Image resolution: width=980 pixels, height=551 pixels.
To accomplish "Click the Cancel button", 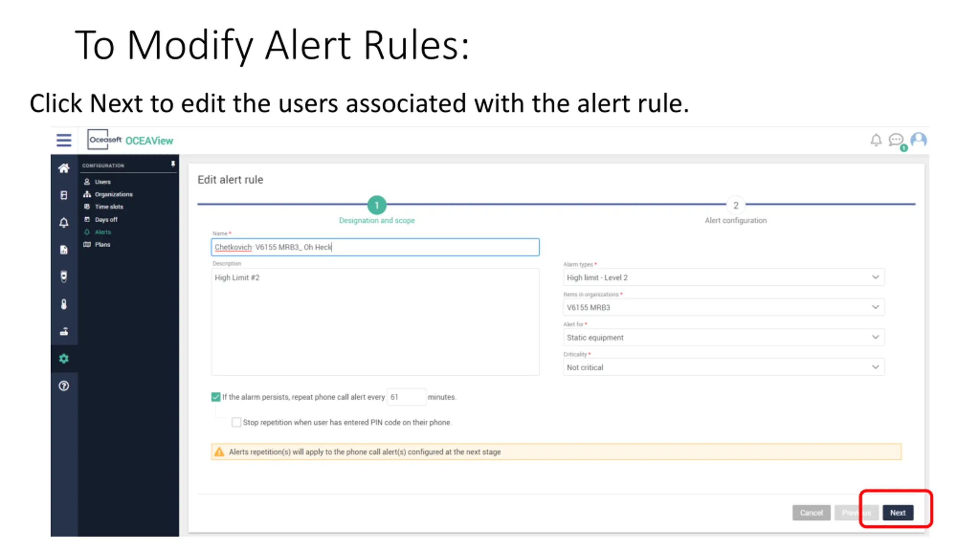I will click(811, 513).
